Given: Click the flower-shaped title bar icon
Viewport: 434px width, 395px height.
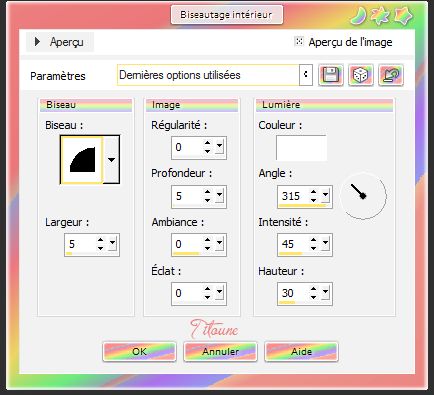Looking at the screenshot, I should (381, 16).
